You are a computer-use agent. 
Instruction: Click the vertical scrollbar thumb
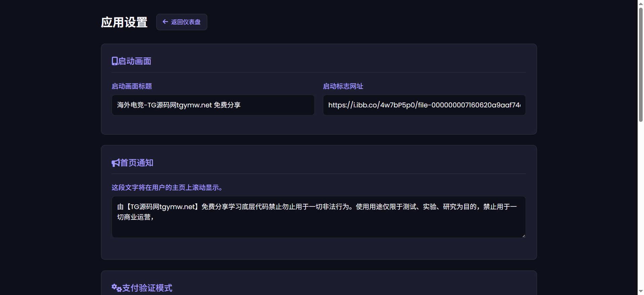point(641,64)
